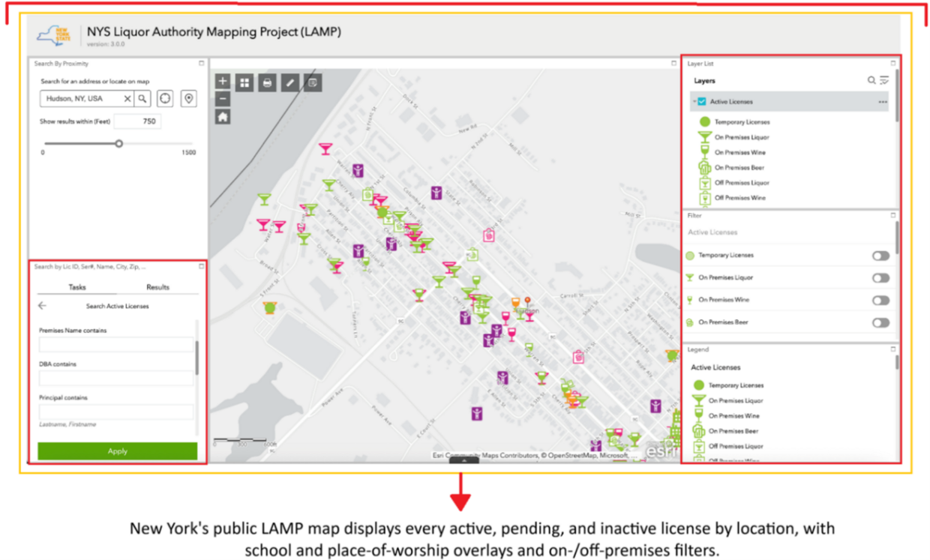Adjust the proximity distance slider handle
The image size is (930, 560).
[x=118, y=143]
